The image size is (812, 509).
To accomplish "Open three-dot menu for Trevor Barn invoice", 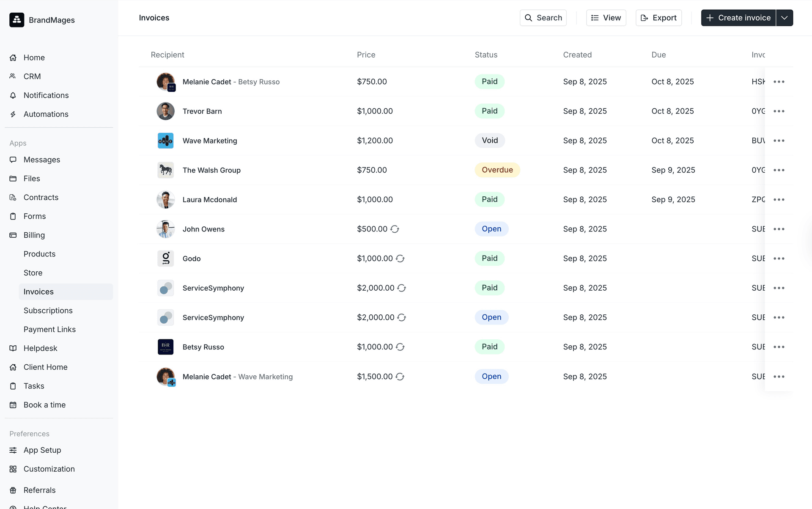I will [779, 111].
